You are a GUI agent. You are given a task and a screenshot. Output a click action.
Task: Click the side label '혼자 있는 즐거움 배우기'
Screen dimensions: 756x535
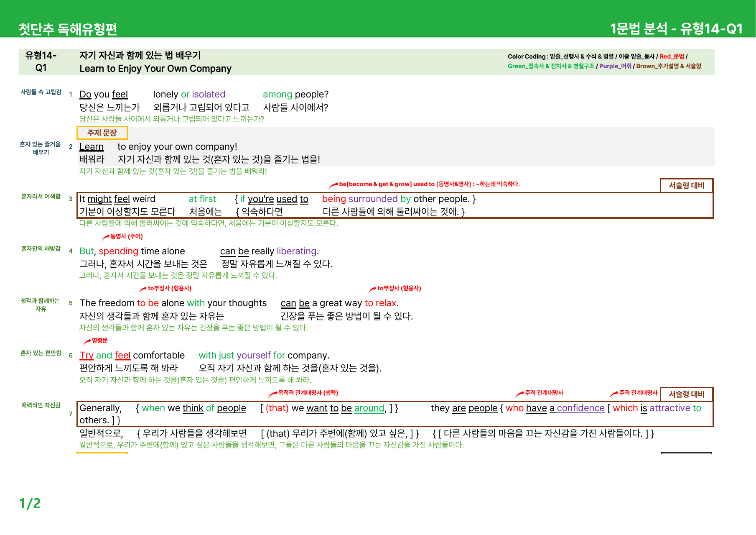click(41, 148)
